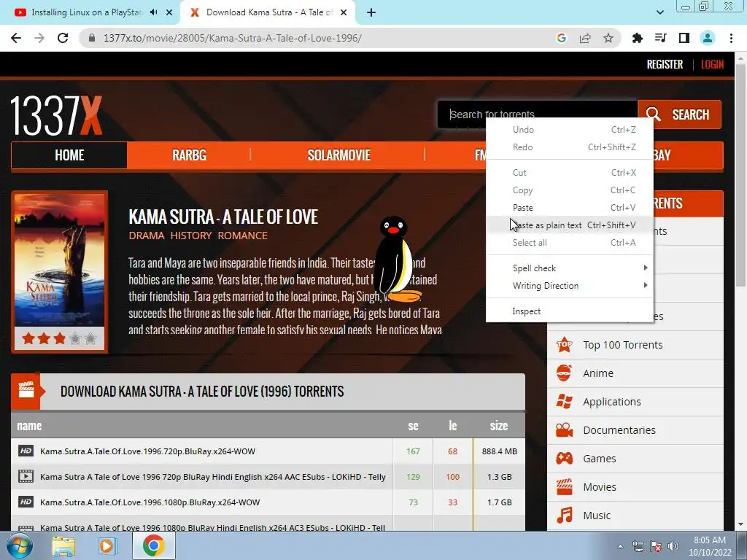Expand the Spell check submenu
This screenshot has height=560, width=747.
(x=569, y=268)
